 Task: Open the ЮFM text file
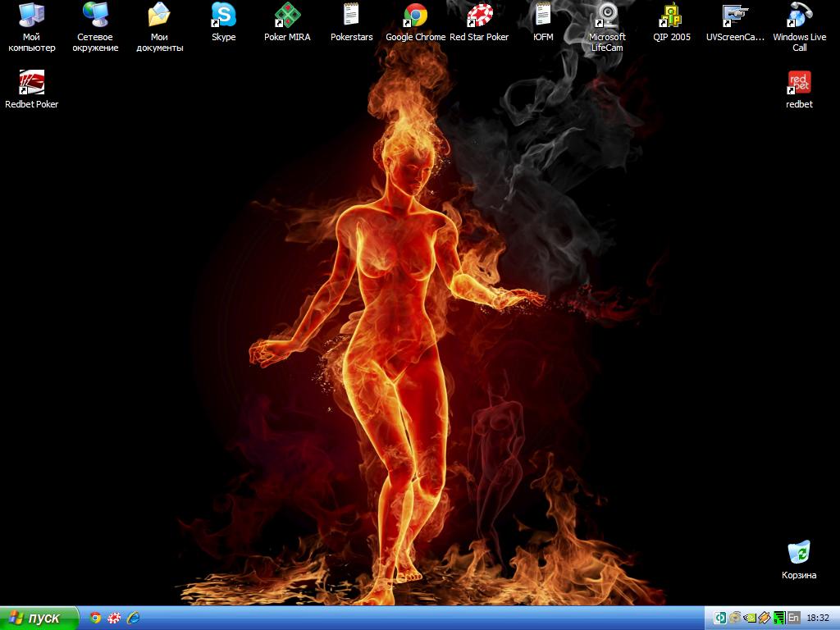(x=543, y=16)
